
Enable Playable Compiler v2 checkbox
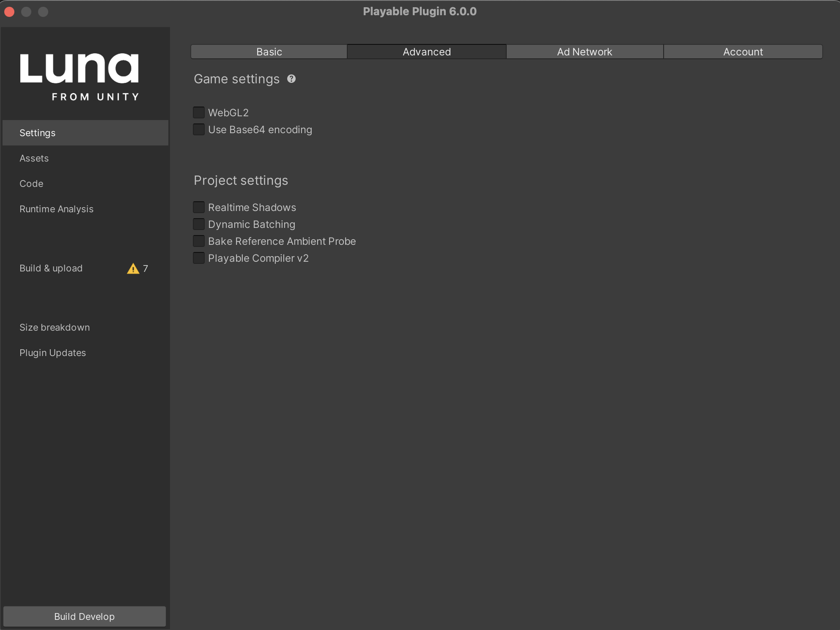[199, 258]
